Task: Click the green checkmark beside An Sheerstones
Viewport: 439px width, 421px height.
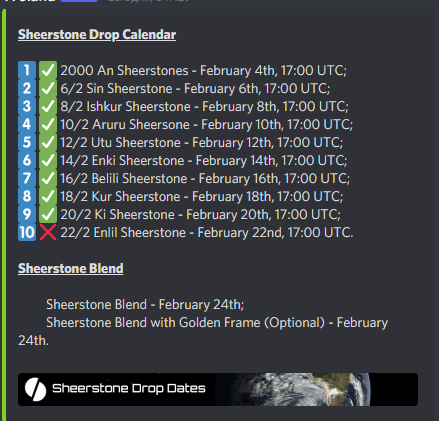Action: [48, 70]
